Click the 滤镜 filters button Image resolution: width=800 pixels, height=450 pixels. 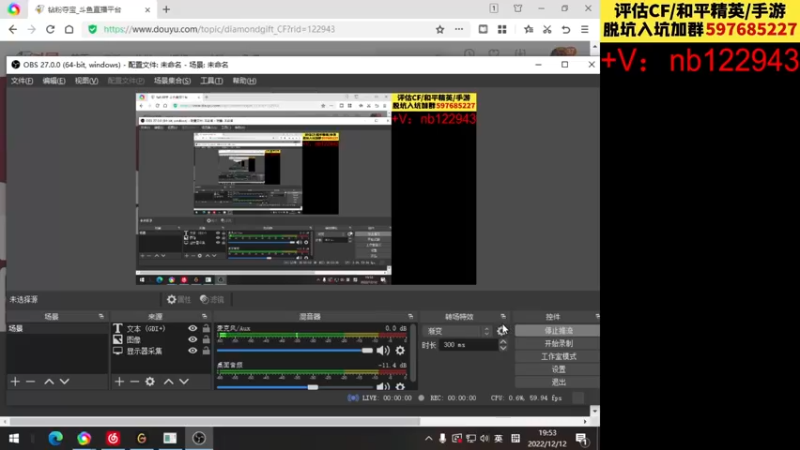pos(212,299)
